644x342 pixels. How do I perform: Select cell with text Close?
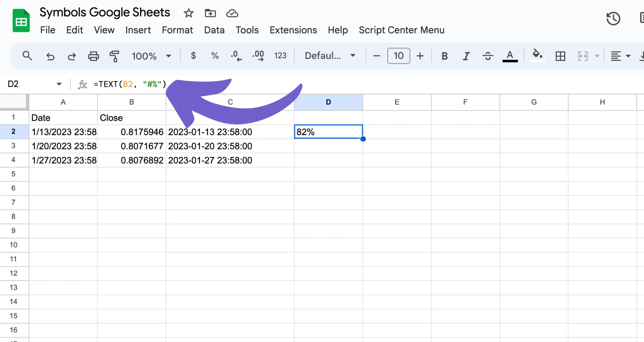131,118
